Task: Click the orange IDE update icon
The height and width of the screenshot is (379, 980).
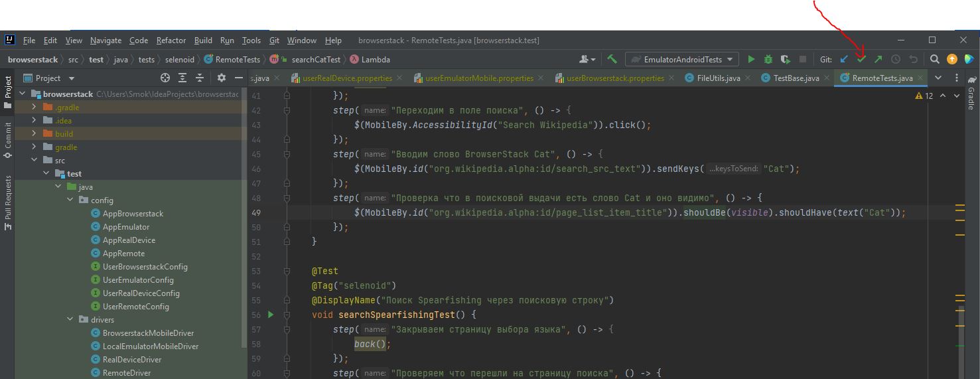Action: coord(952,59)
